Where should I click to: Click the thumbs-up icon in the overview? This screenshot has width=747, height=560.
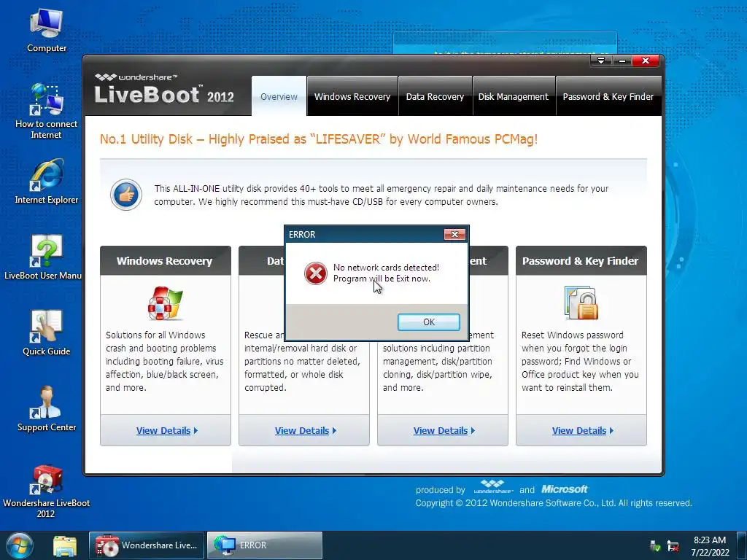126,194
